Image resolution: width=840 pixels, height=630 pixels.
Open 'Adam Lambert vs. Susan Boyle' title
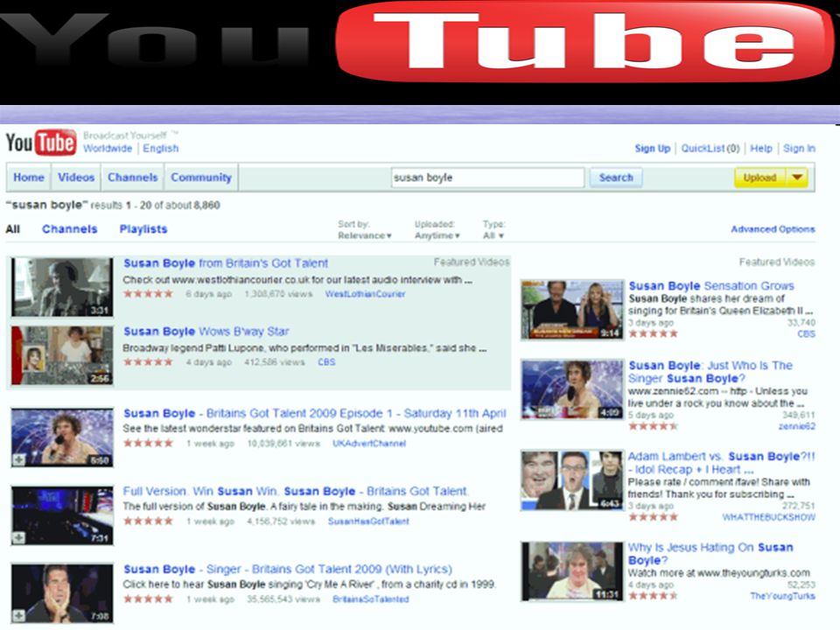pos(722,463)
